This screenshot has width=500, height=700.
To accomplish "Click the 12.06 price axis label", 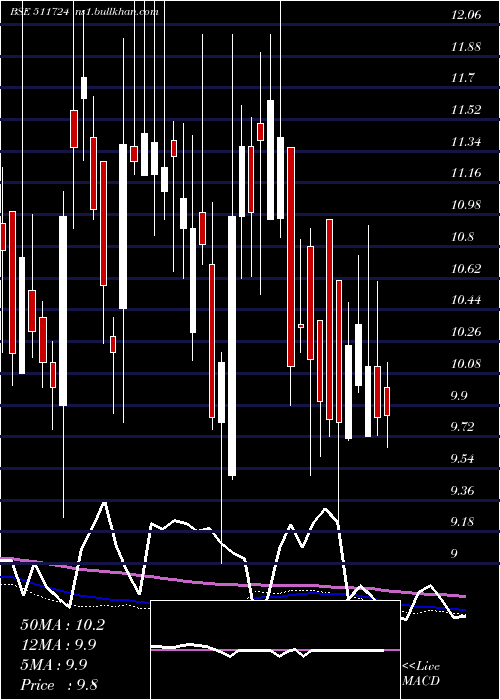I will [466, 15].
